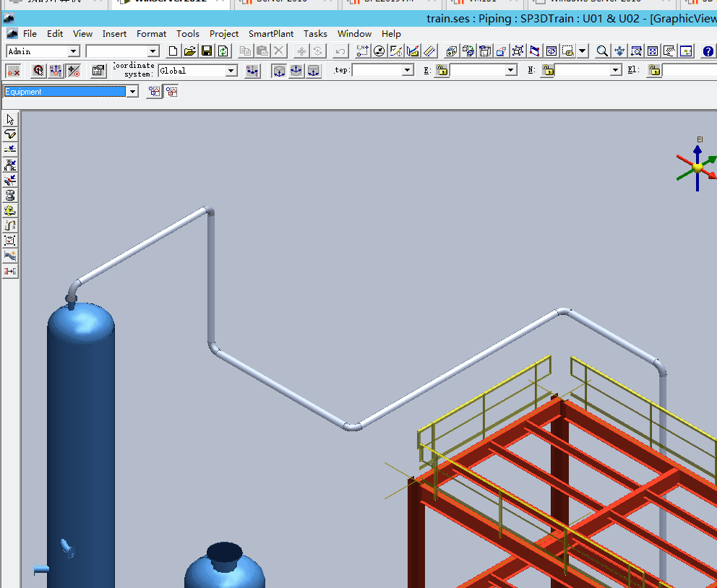Open Help with the question mark icon
The image size is (717, 588).
708,51
